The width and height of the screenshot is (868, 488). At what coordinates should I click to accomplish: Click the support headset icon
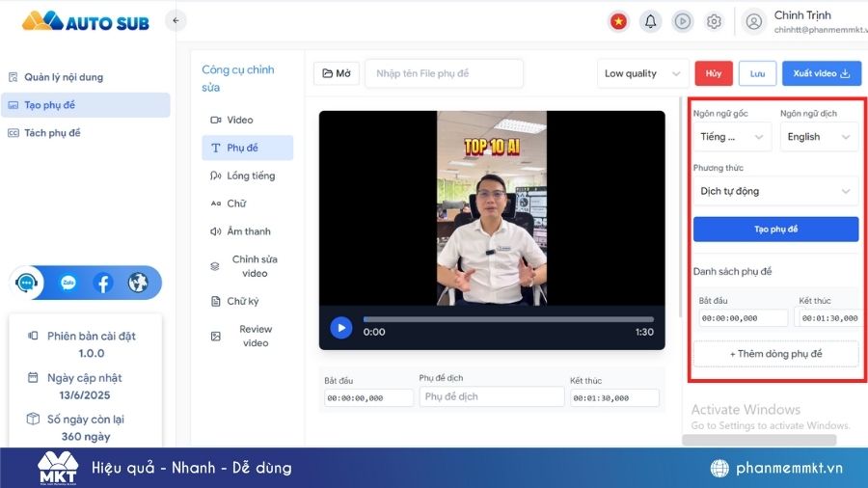coord(26,283)
